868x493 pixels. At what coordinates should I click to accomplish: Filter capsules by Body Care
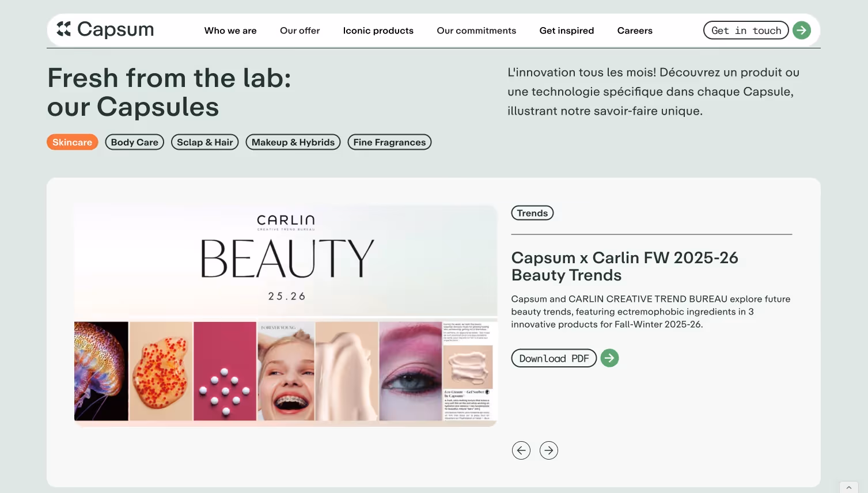point(135,142)
